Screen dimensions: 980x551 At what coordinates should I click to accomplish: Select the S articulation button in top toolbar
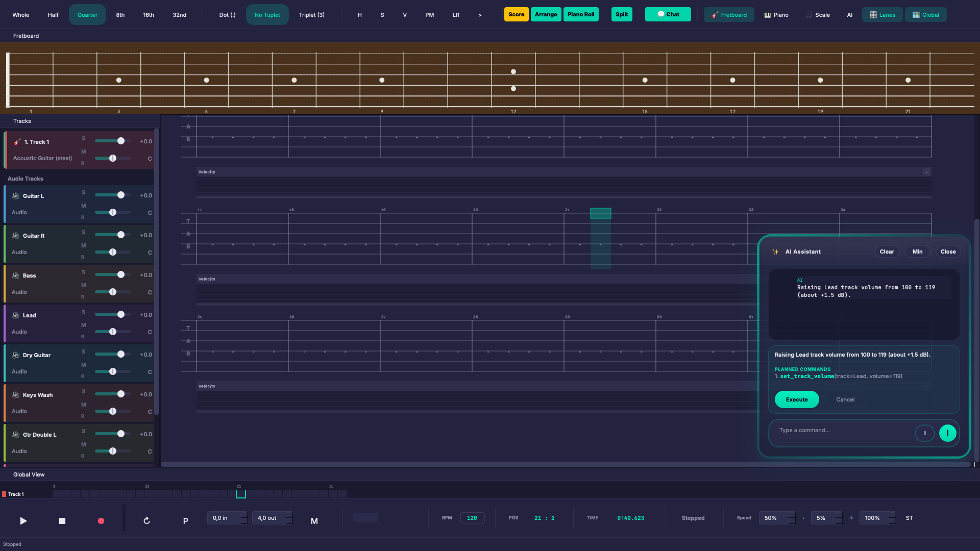tap(382, 15)
